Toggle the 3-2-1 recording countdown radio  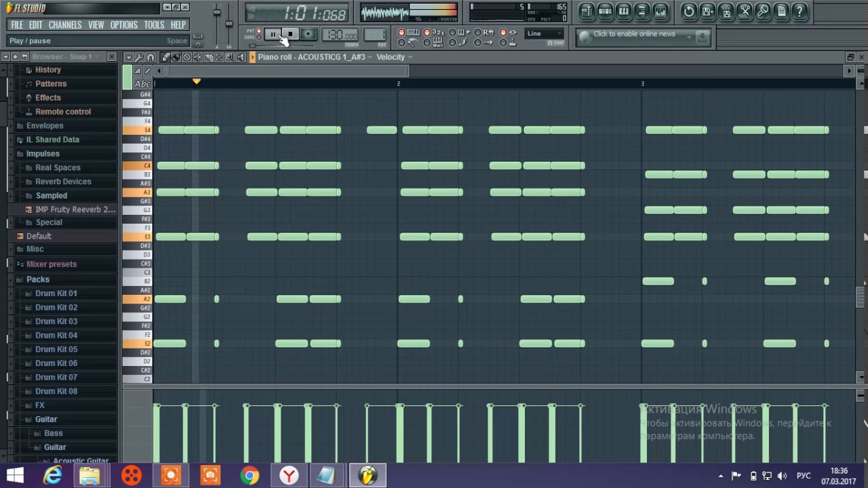coord(427,33)
